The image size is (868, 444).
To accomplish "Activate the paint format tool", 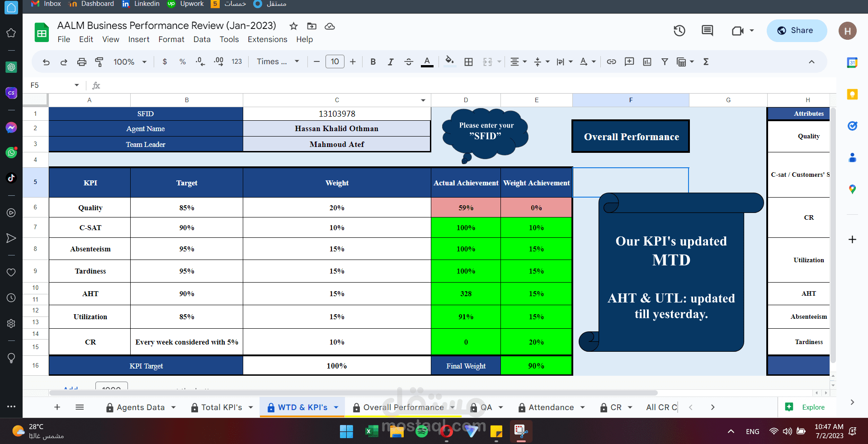I will pyautogui.click(x=99, y=62).
